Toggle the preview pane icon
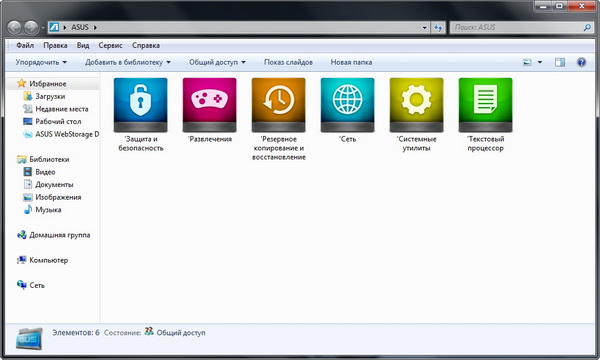 [560, 62]
